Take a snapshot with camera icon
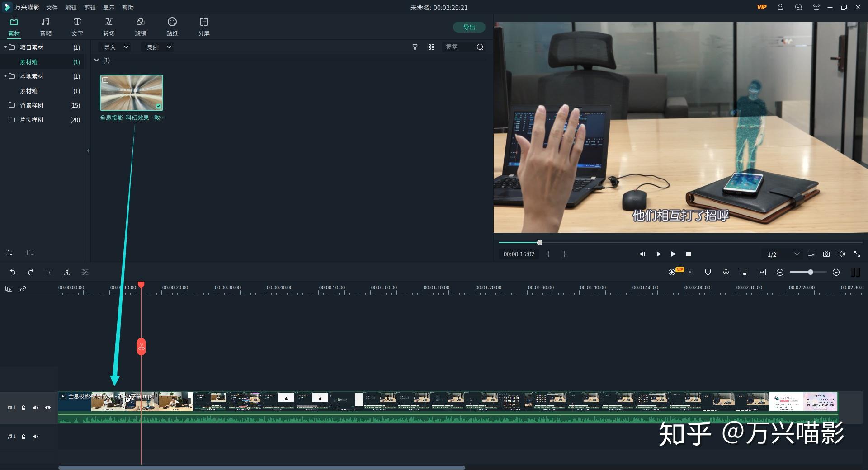The image size is (868, 470). (x=826, y=254)
